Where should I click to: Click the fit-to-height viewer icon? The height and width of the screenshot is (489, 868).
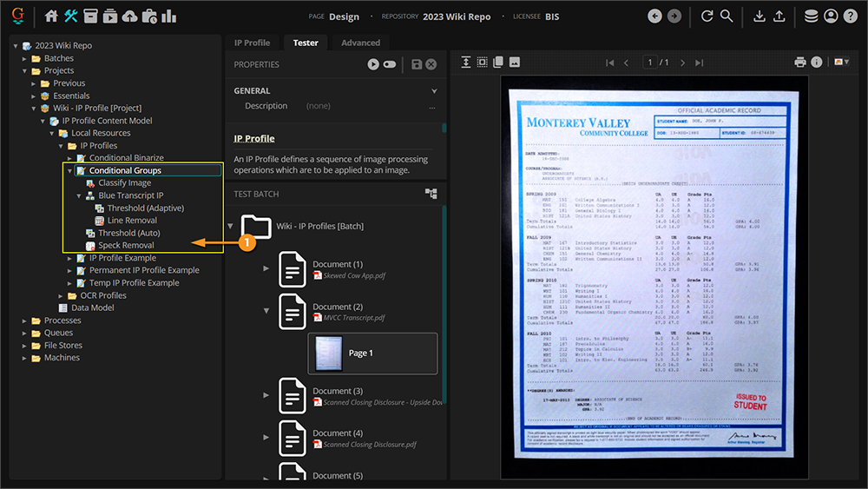pyautogui.click(x=466, y=63)
